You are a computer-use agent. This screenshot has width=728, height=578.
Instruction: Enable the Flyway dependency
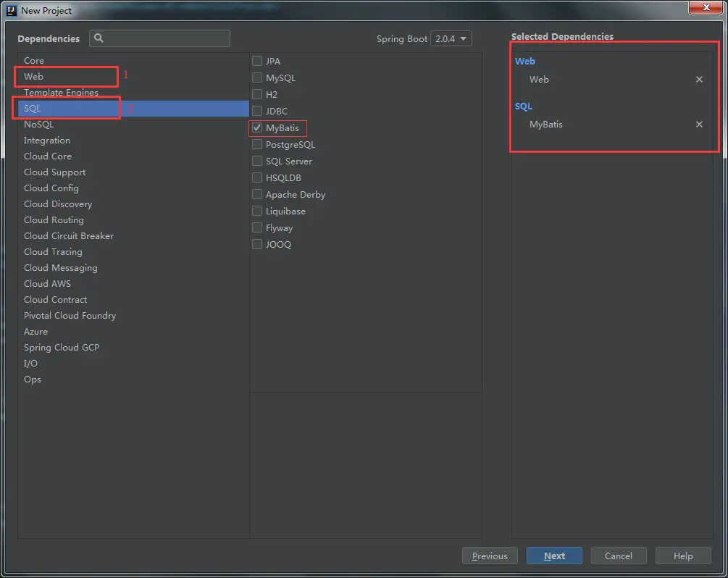[257, 227]
